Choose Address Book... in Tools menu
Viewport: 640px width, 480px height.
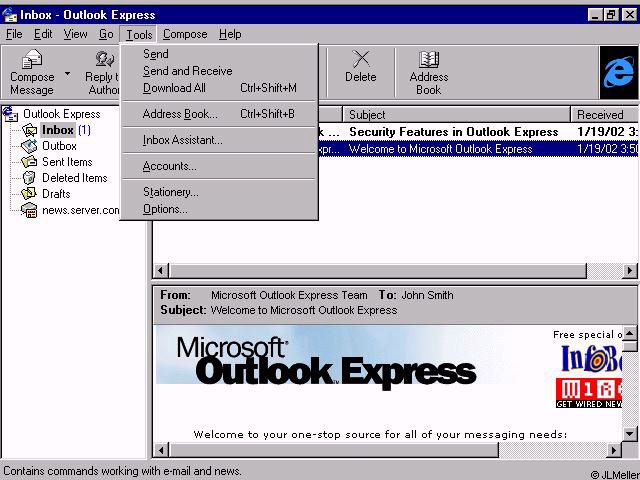219,114
